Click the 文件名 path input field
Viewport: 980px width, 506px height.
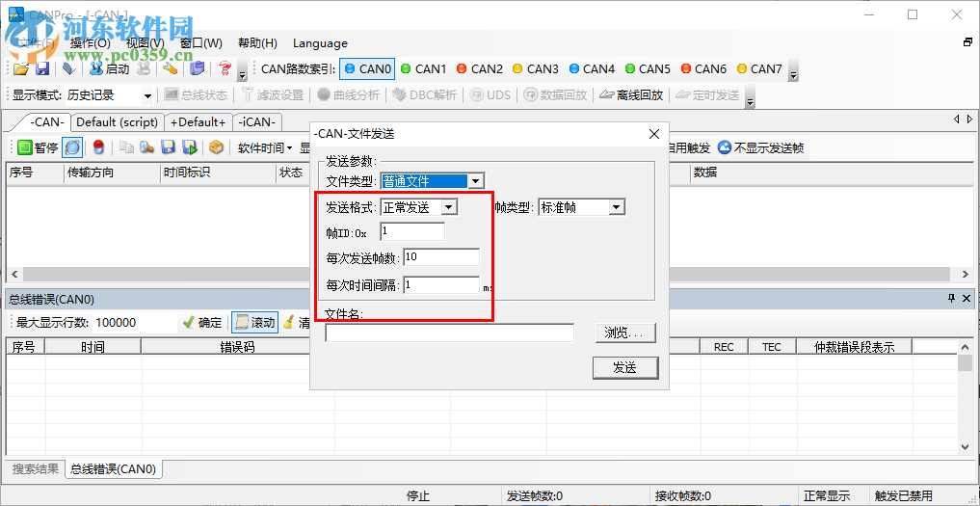coord(449,333)
